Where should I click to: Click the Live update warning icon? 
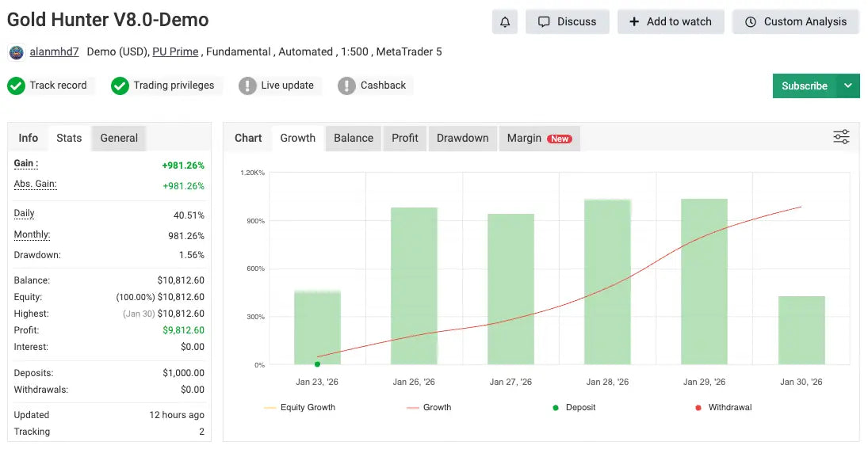point(247,86)
